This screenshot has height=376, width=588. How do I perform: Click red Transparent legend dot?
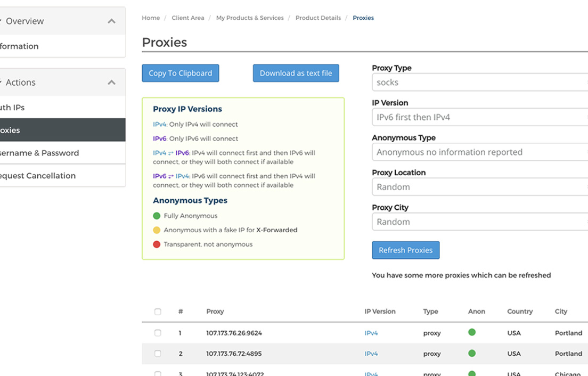[x=157, y=244]
